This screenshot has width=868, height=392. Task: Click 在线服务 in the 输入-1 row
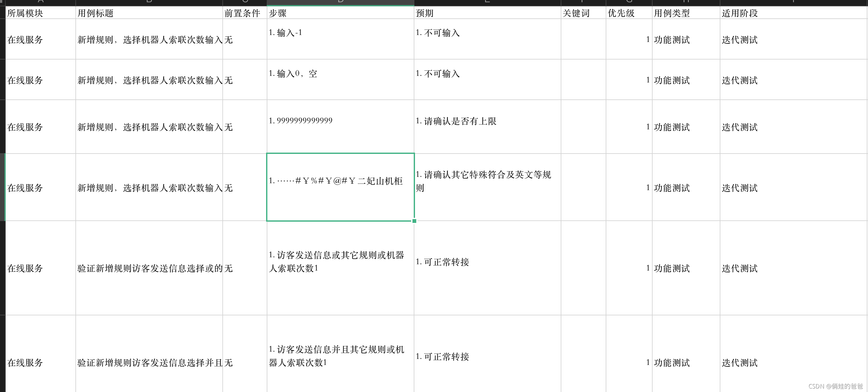click(41, 39)
